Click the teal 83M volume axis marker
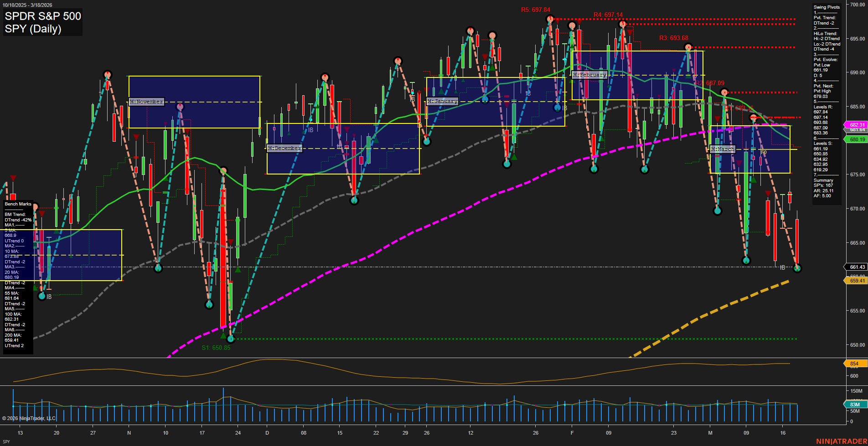 855,405
